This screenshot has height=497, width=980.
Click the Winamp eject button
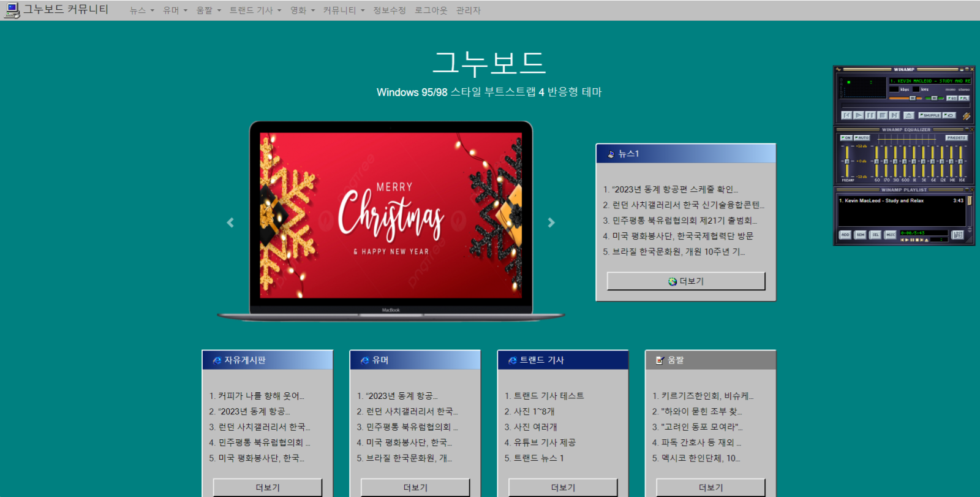(909, 115)
